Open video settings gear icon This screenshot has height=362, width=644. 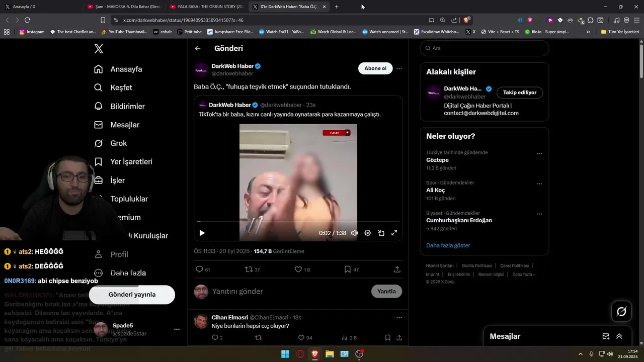pyautogui.click(x=368, y=233)
